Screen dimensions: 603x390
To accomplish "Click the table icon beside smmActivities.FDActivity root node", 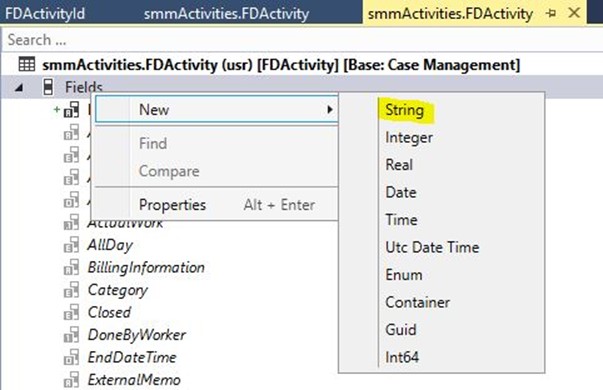I will pyautogui.click(x=27, y=65).
